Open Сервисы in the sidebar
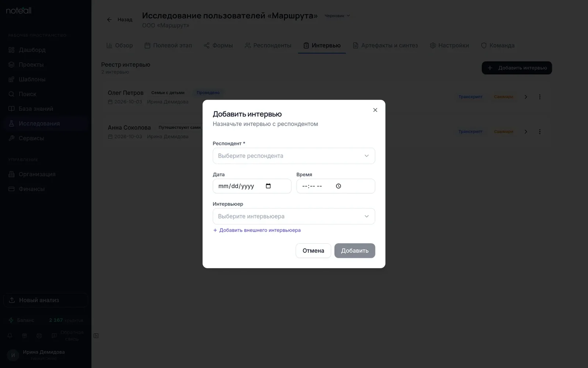Screen dimensions: 588x368 pyautogui.click(x=46, y=138)
